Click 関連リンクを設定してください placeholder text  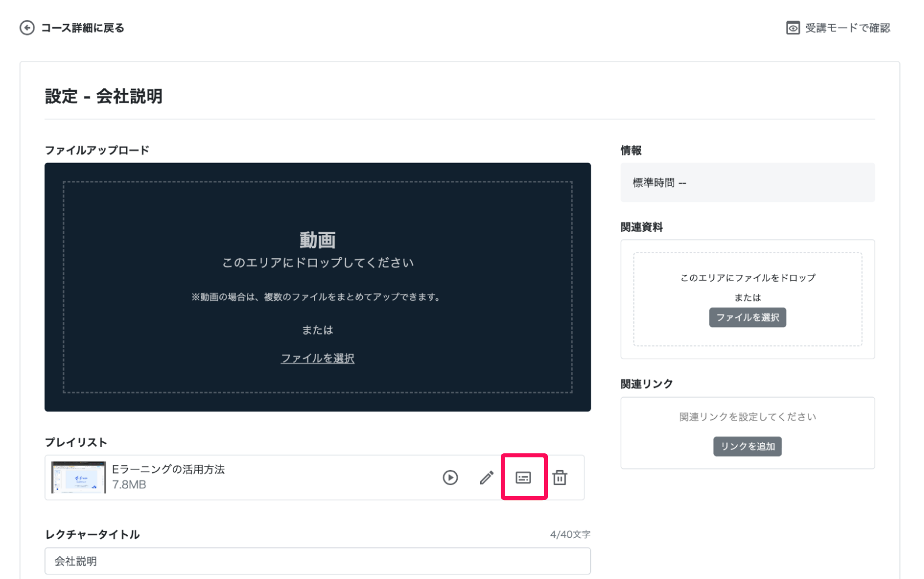click(747, 417)
